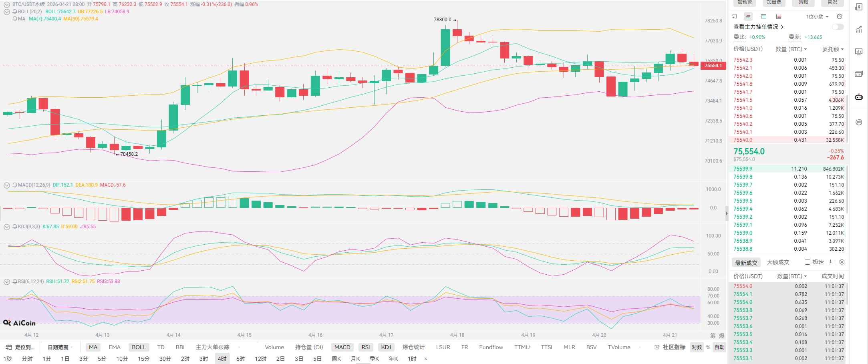Image resolution: width=868 pixels, height=364 pixels.
Task: Select the 1日 timeframe
Action: (x=65, y=359)
